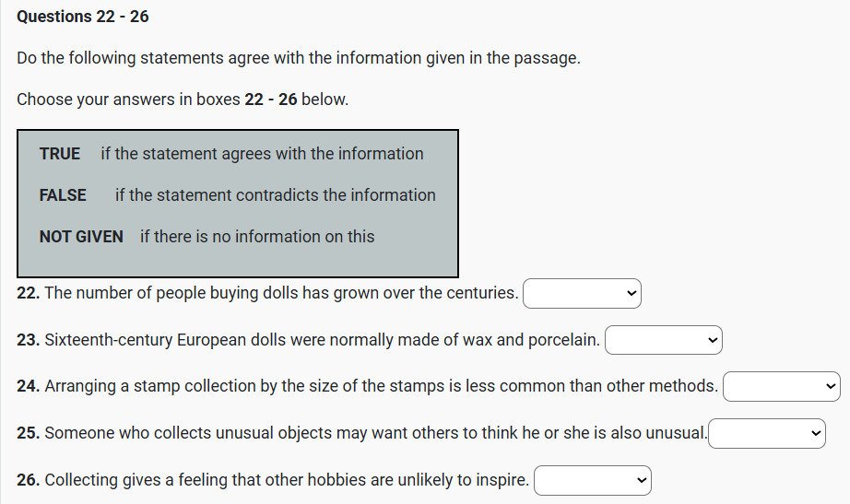
Task: Click the NOT GIVEN label in legend
Action: (x=81, y=237)
